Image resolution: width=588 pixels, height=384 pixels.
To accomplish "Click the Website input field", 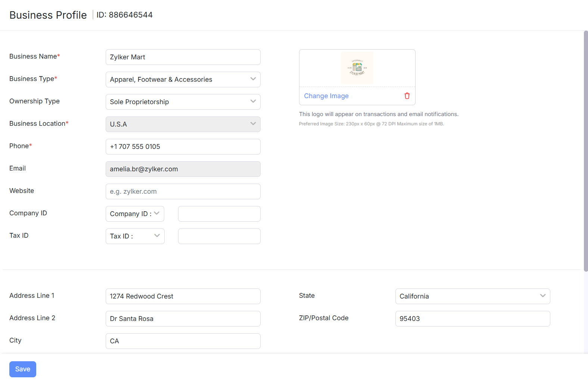I will (183, 191).
